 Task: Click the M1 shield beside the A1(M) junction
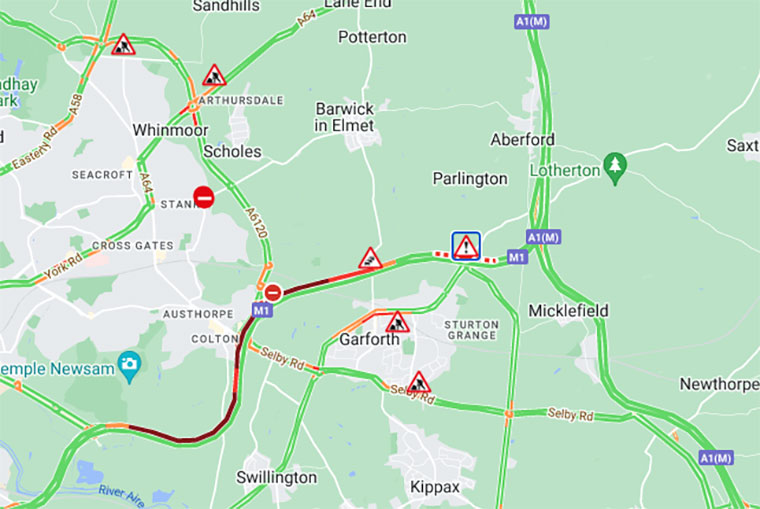[x=517, y=257]
